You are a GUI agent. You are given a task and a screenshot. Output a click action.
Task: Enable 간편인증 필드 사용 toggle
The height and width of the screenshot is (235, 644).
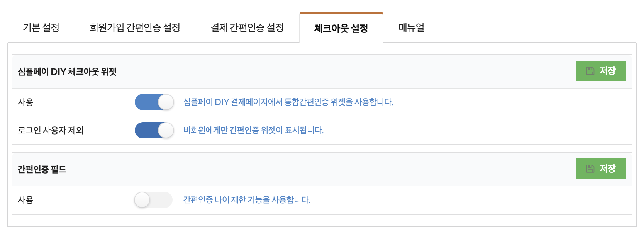153,200
